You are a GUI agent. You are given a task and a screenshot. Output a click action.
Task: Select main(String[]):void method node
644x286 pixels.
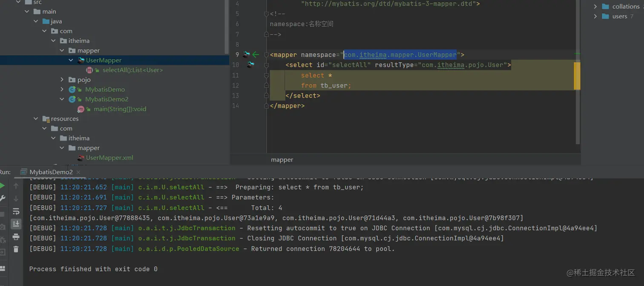click(120, 109)
